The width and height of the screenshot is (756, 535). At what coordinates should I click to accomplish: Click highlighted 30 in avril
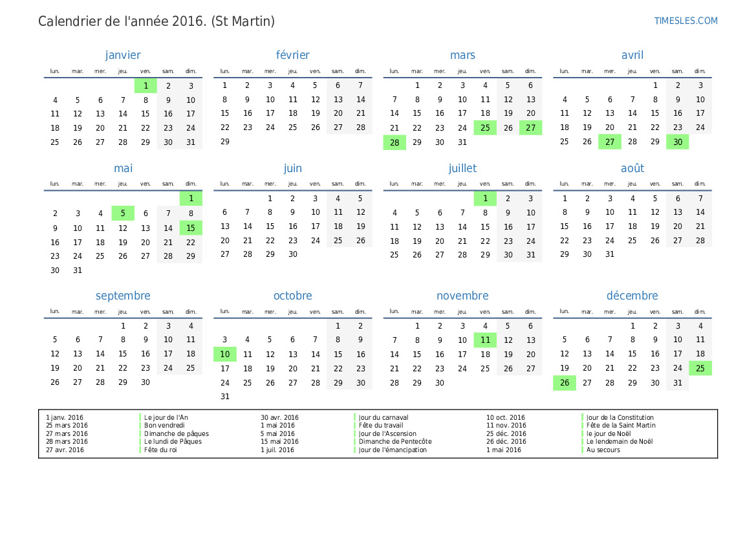[x=677, y=142]
